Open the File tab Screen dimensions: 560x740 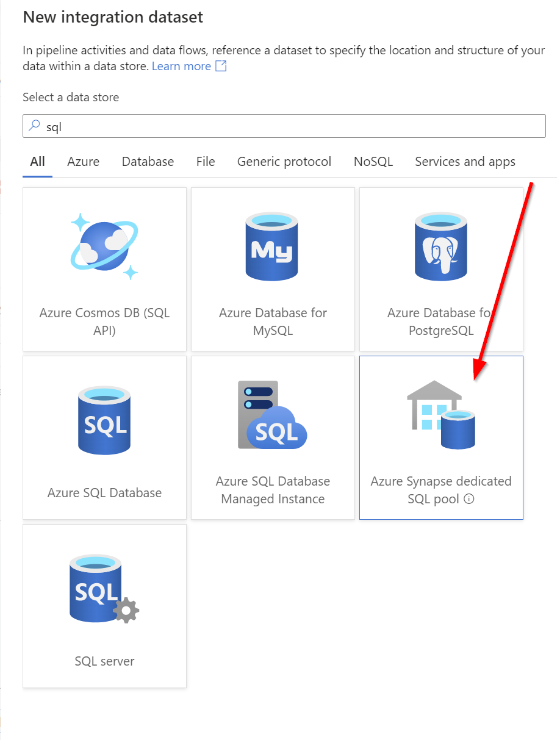click(206, 162)
